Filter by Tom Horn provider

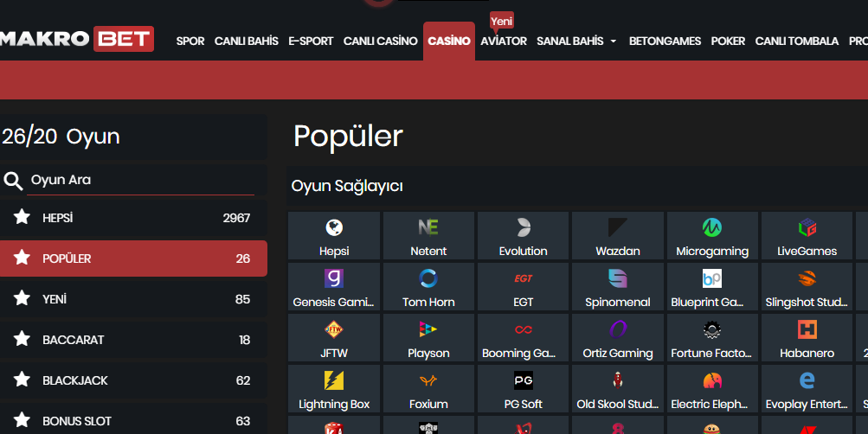click(x=428, y=286)
